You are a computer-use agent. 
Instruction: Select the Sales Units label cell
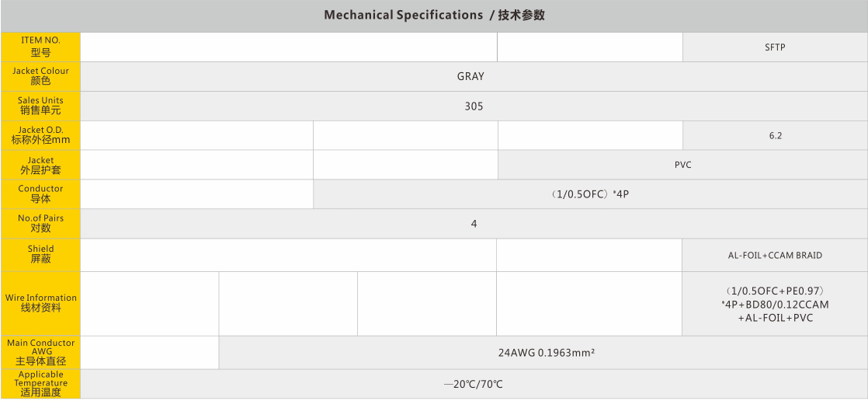[x=40, y=106]
